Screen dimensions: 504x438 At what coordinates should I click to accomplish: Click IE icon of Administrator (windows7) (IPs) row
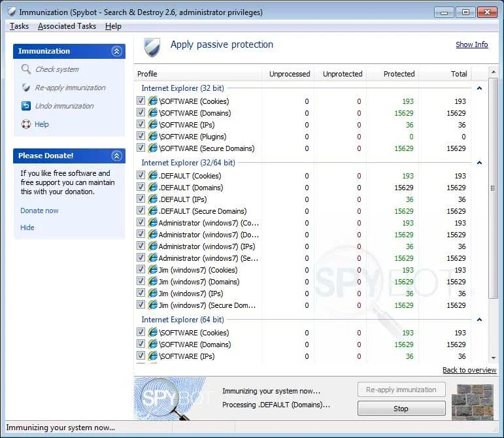click(x=153, y=246)
